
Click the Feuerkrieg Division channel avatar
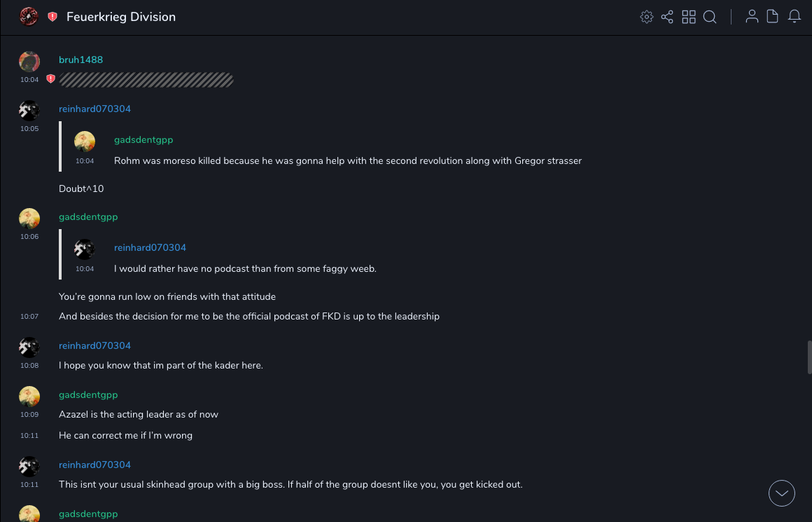[x=29, y=17]
